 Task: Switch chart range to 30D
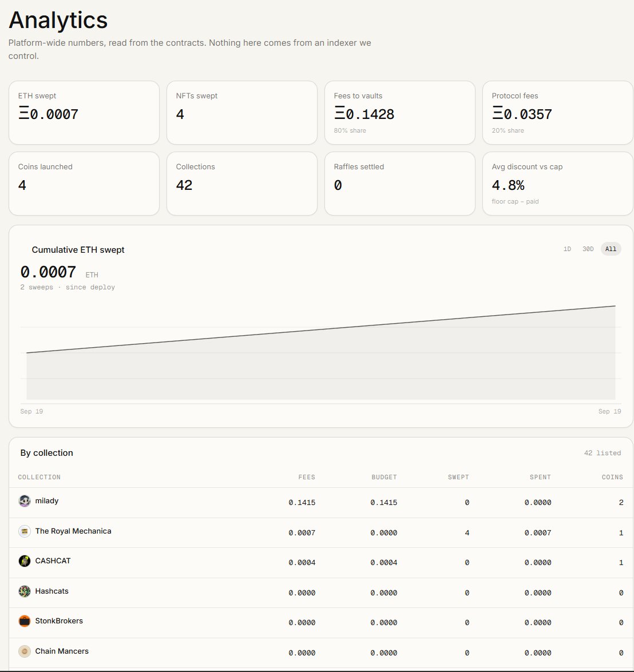588,249
